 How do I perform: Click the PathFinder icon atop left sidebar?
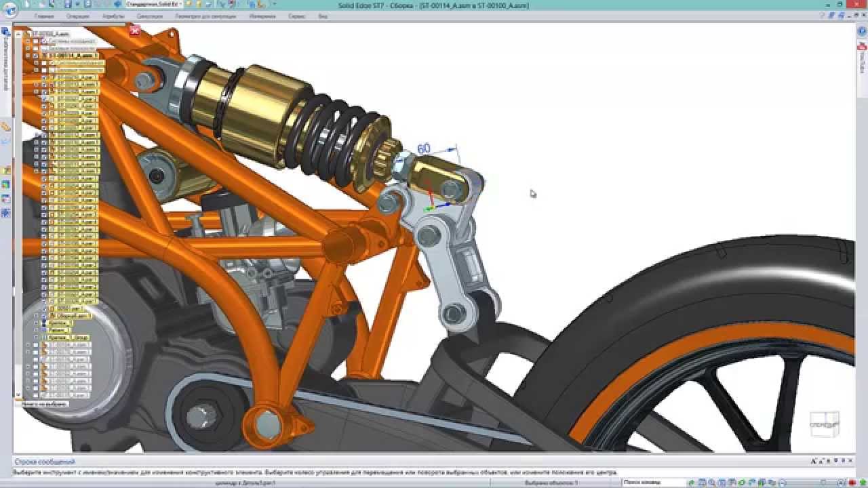click(x=5, y=30)
